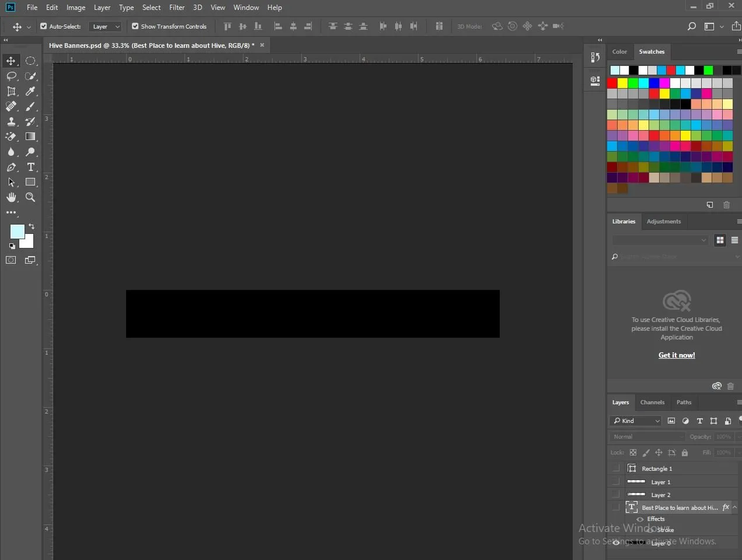Select the Layer 1 layer

point(661,482)
